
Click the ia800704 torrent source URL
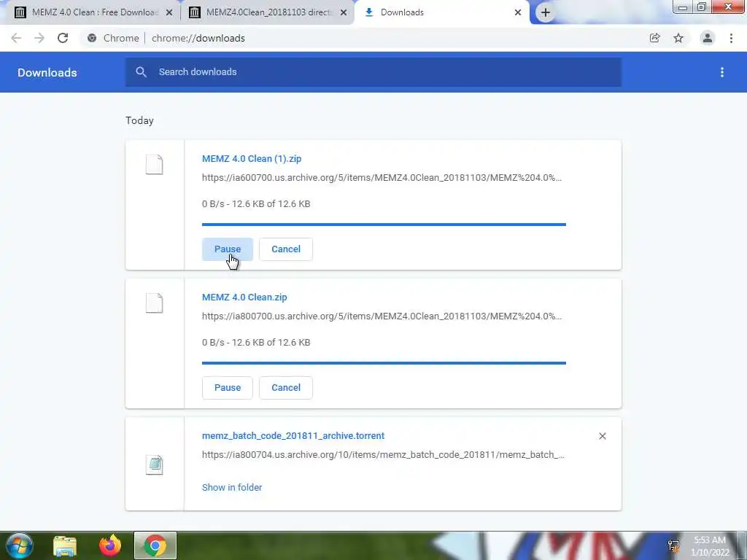coord(383,455)
